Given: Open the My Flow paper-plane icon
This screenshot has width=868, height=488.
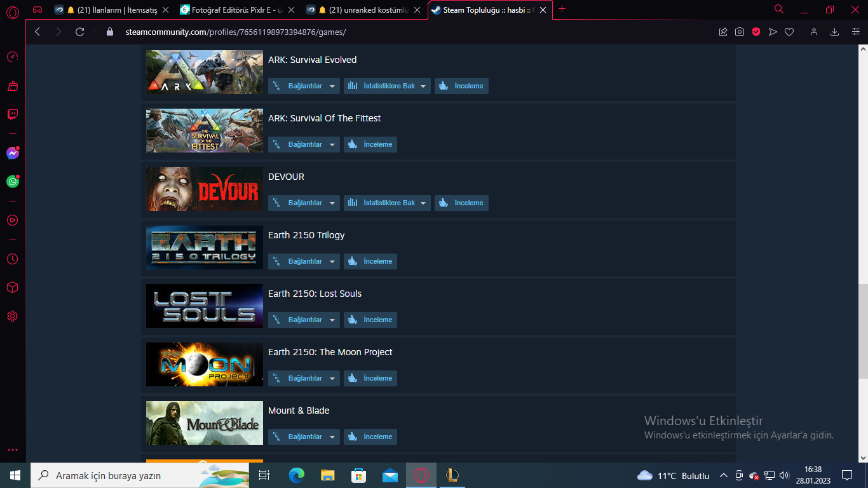Looking at the screenshot, I should (x=773, y=32).
